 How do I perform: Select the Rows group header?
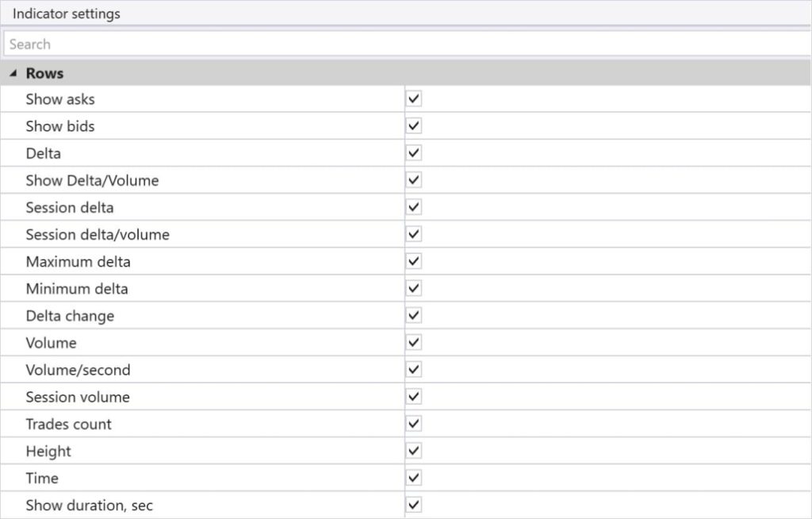44,74
